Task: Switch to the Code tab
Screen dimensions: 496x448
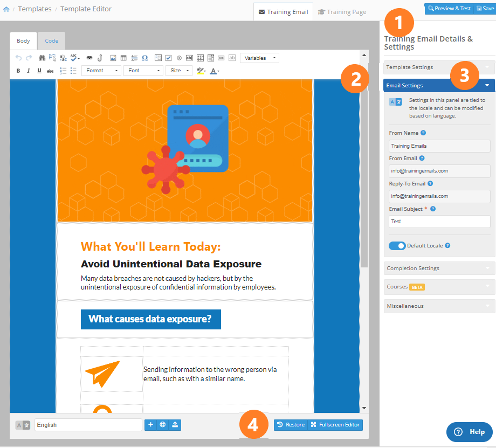Action: [52, 41]
